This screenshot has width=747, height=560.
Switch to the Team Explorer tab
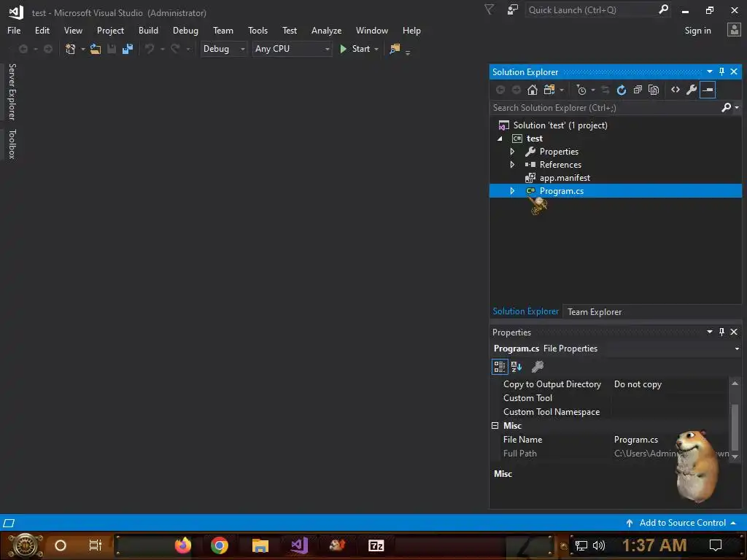pyautogui.click(x=594, y=312)
